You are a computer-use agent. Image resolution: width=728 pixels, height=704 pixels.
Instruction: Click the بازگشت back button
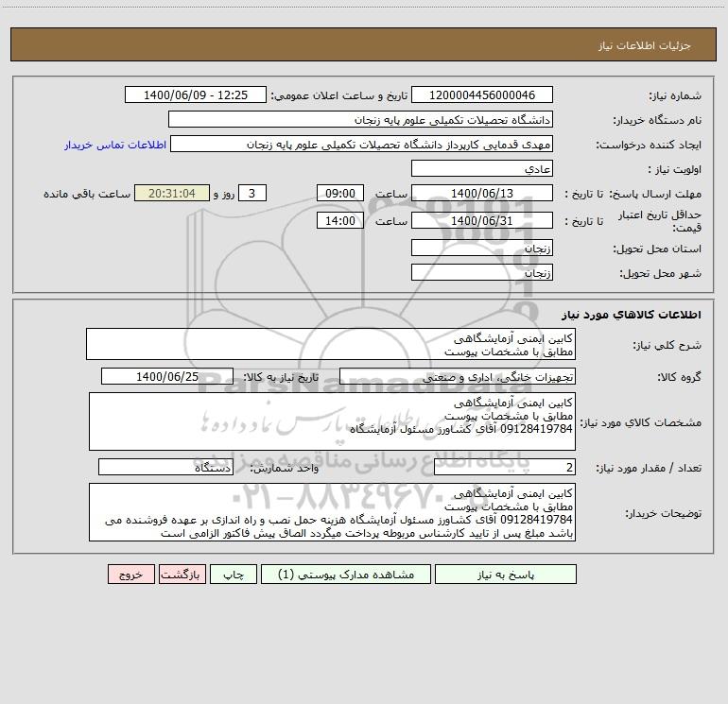(182, 575)
